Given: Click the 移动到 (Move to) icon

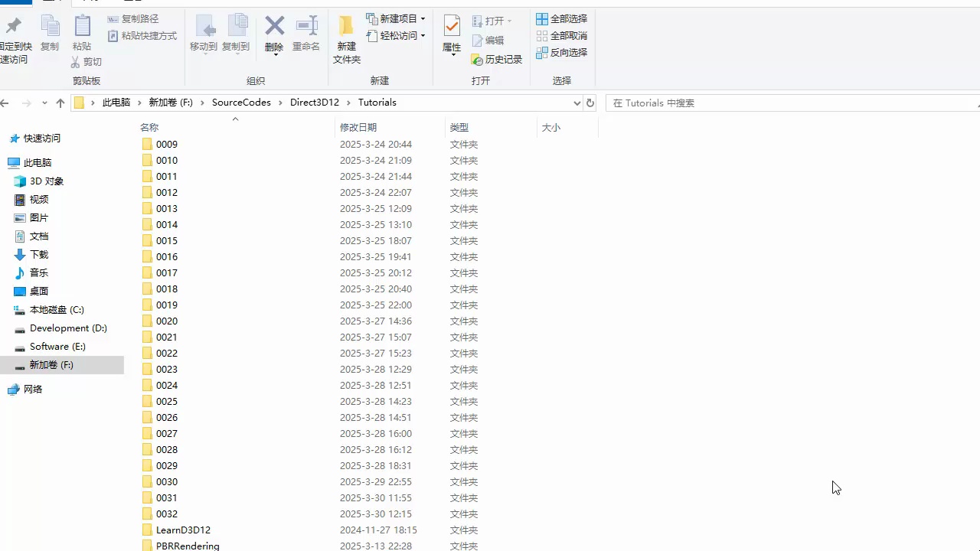Looking at the screenshot, I should click(x=203, y=34).
